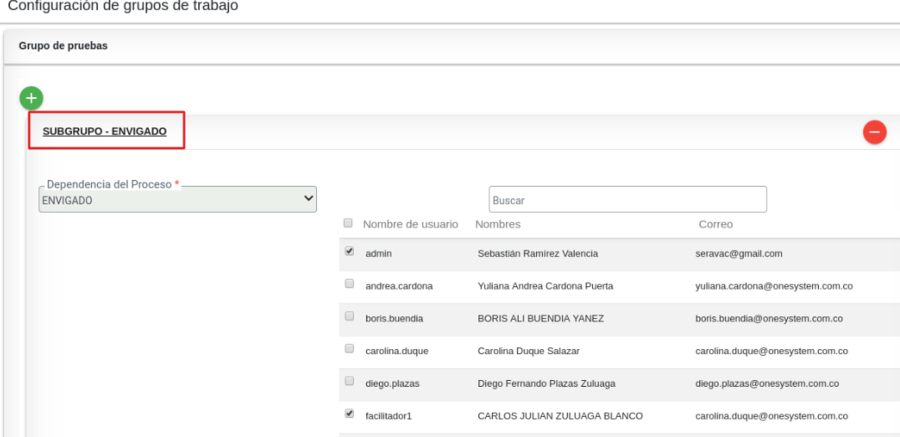Uncheck the admin user checkbox
Screen dimensions: 900x437
tap(349, 252)
